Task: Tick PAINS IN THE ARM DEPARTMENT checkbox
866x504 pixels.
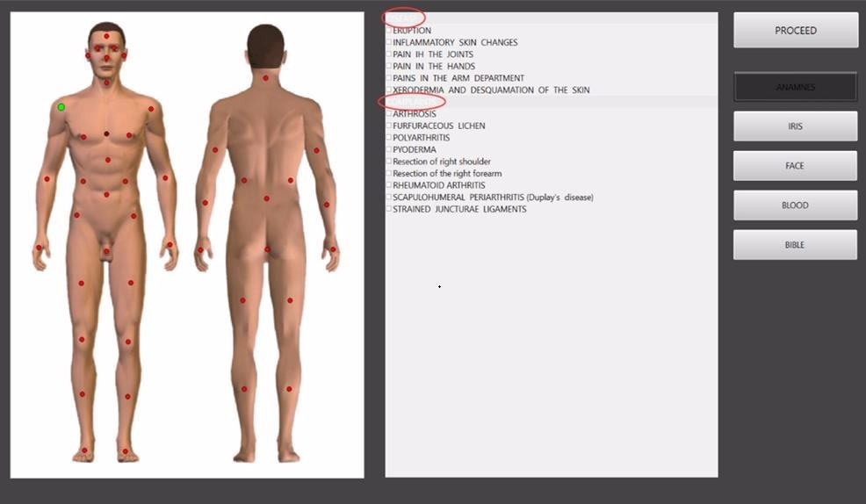Action: (389, 78)
